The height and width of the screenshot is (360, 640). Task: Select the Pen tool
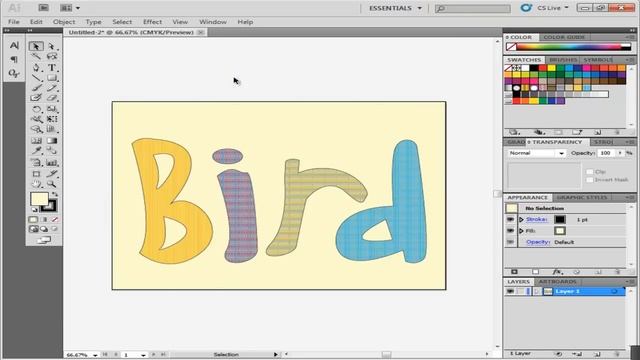(36, 67)
